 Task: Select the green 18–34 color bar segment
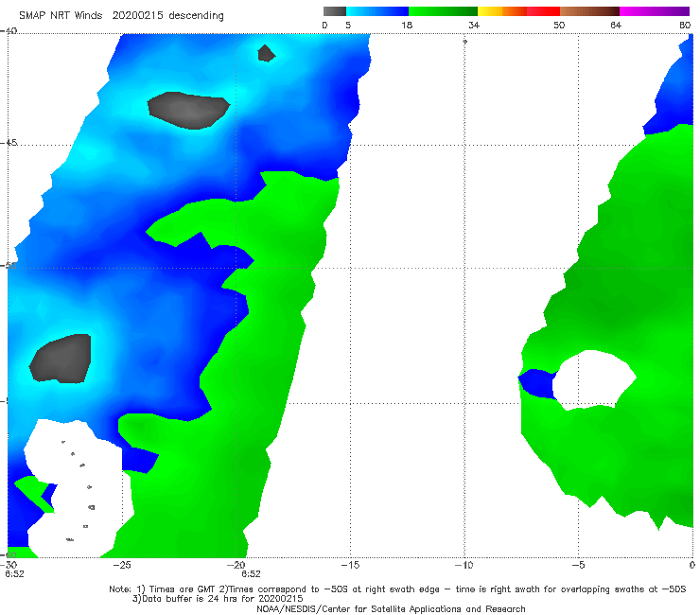click(443, 11)
